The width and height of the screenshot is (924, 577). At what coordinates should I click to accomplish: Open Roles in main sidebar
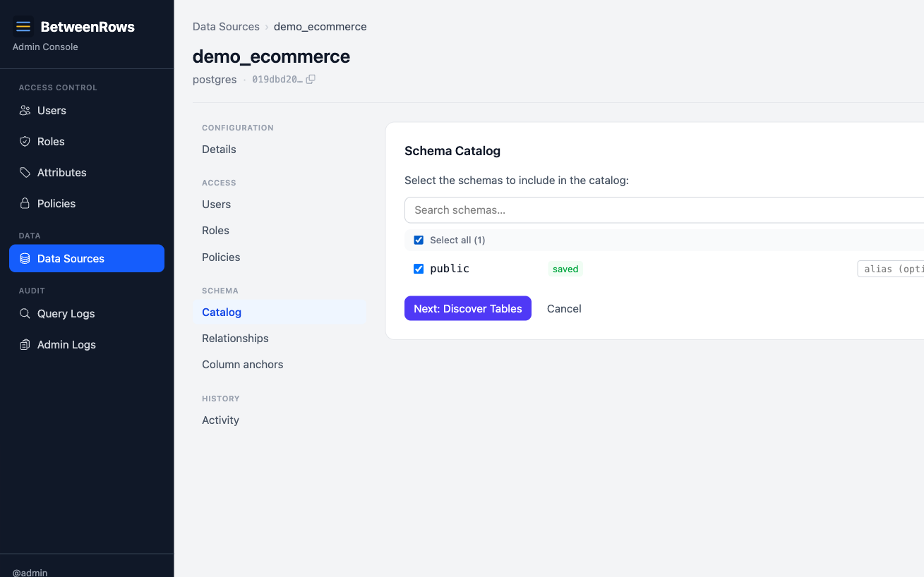point(87,142)
